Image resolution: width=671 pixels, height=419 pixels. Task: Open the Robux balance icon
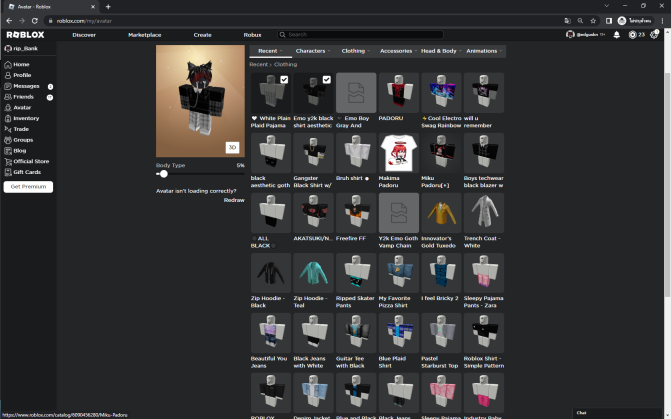[632, 35]
